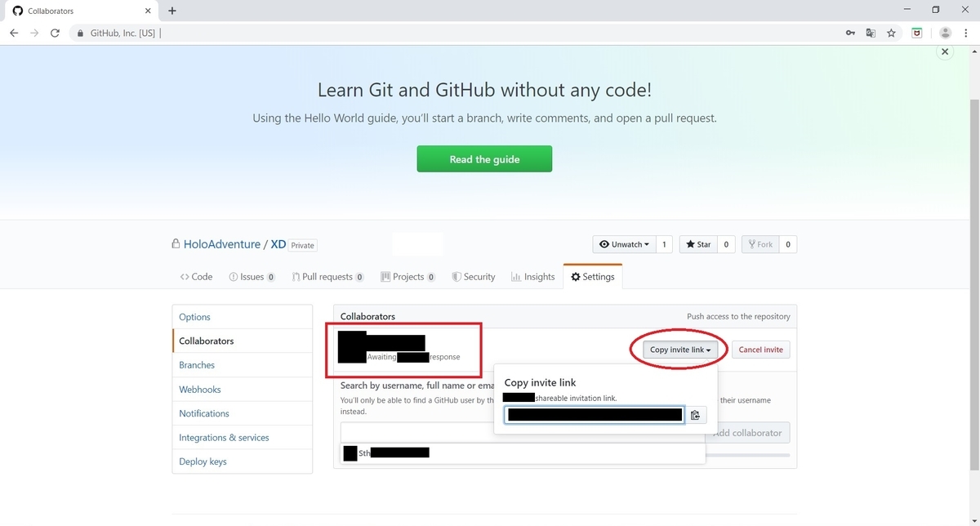This screenshot has width=980, height=526.
Task: Click the Read the guide button
Action: click(x=484, y=159)
